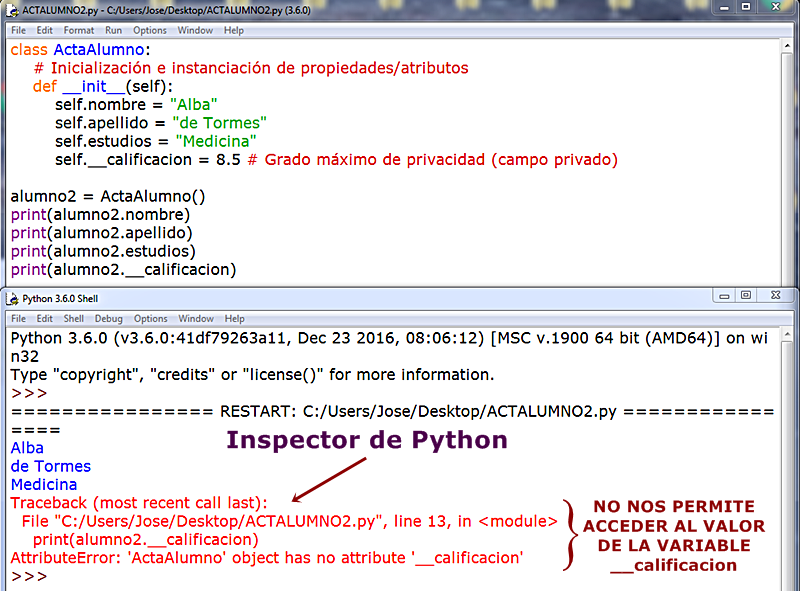
Task: Click 'class ActaAlumno:' line in editor
Action: (x=81, y=50)
